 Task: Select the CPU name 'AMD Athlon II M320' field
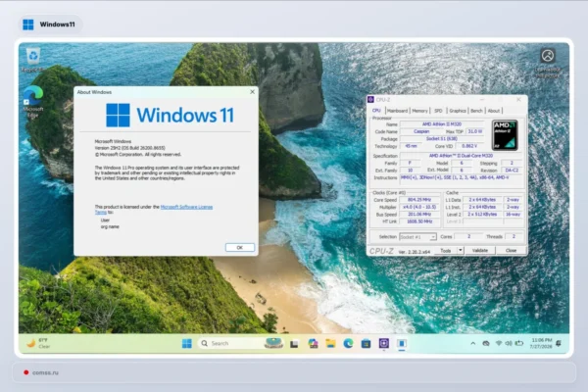point(442,124)
